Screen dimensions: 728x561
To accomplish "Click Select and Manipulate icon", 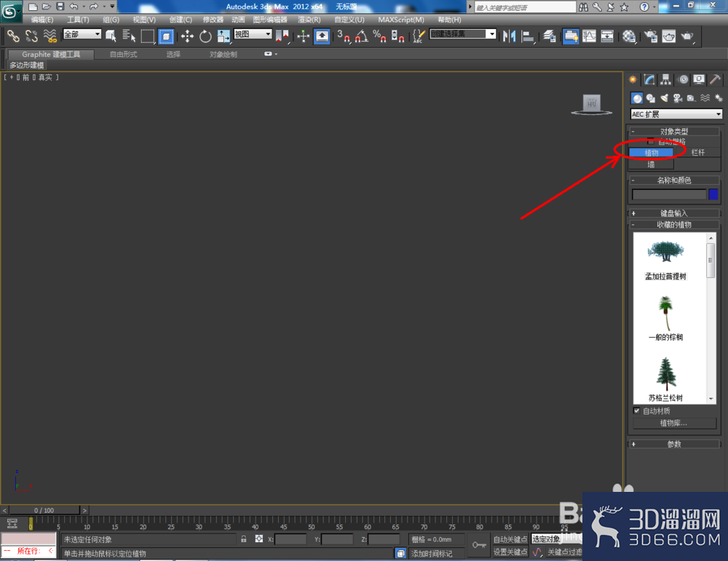I will click(303, 36).
